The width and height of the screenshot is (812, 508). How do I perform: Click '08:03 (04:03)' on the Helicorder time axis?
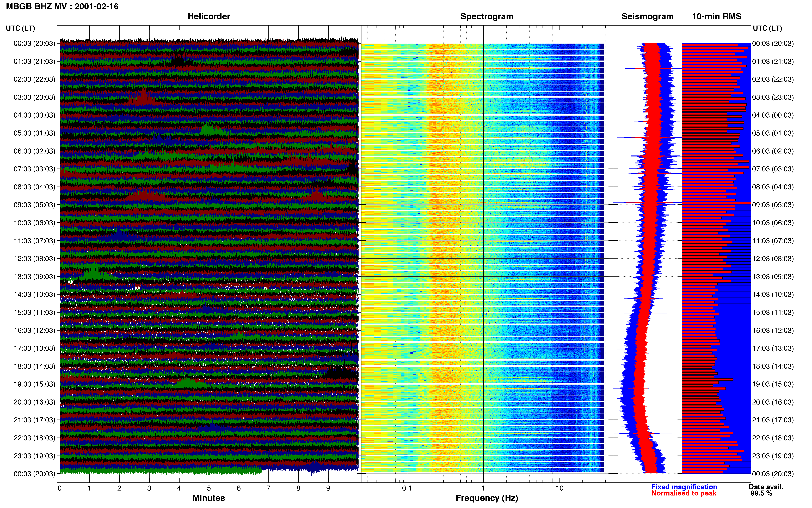(x=34, y=187)
